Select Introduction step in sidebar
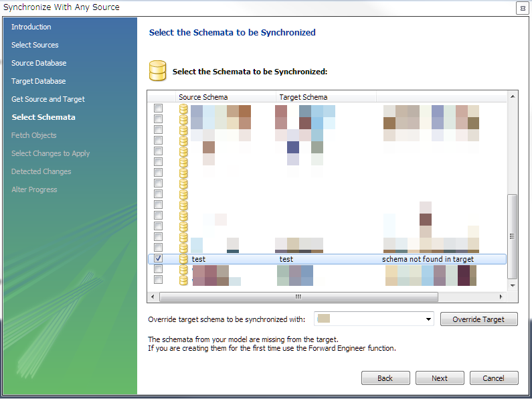This screenshot has width=532, height=399. point(31,27)
